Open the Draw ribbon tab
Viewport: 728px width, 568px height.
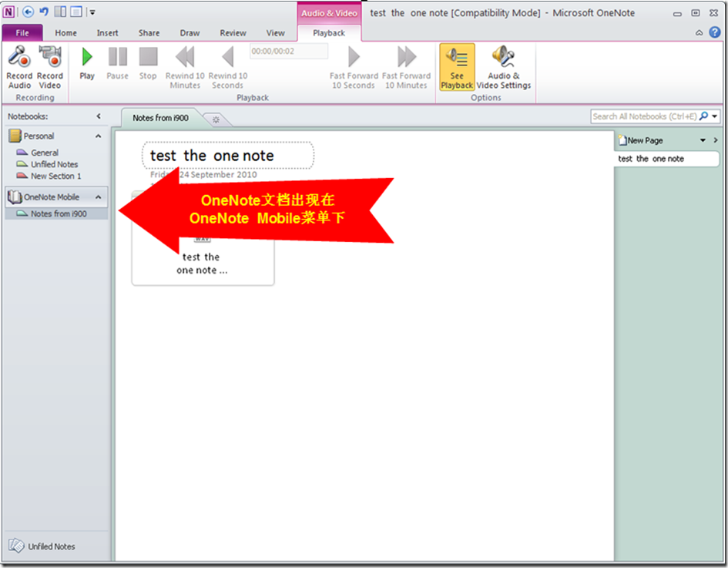(x=190, y=33)
